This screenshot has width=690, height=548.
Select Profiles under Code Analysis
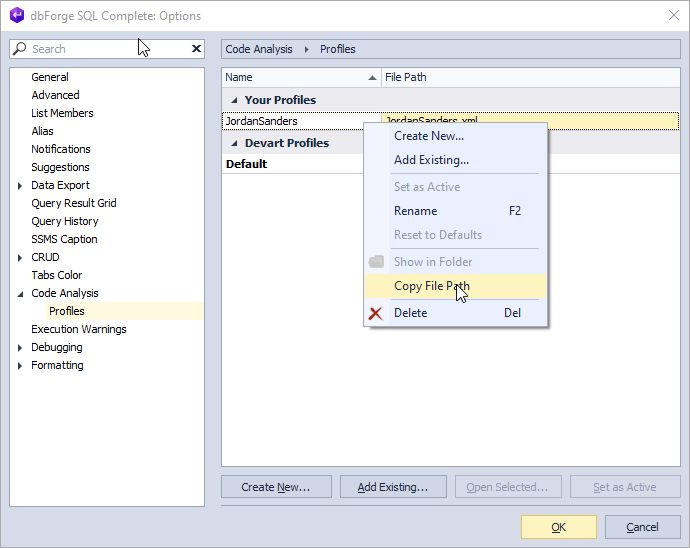(x=67, y=311)
